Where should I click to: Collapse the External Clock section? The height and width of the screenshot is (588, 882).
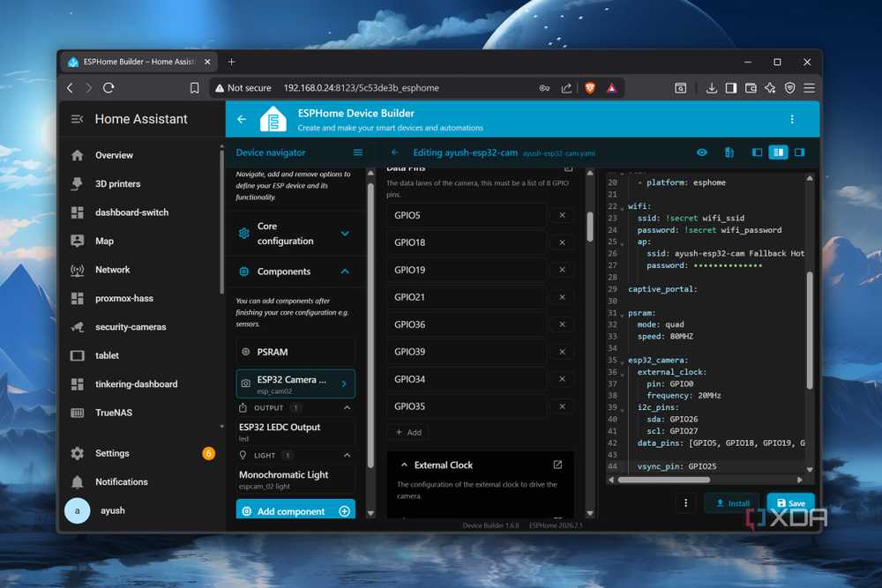tap(405, 465)
